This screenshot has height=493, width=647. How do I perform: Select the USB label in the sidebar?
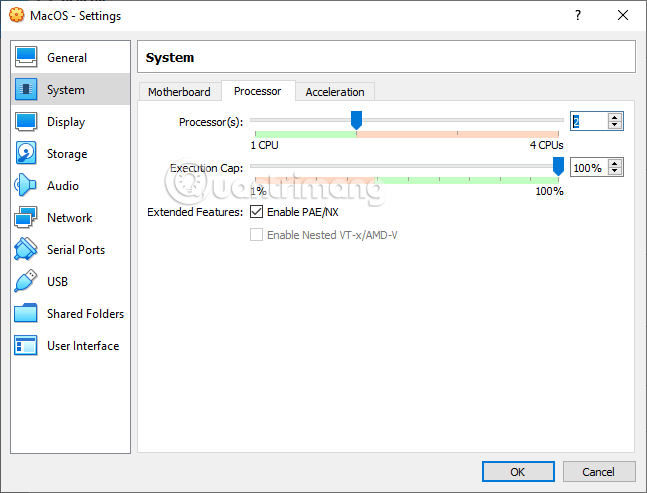(57, 282)
